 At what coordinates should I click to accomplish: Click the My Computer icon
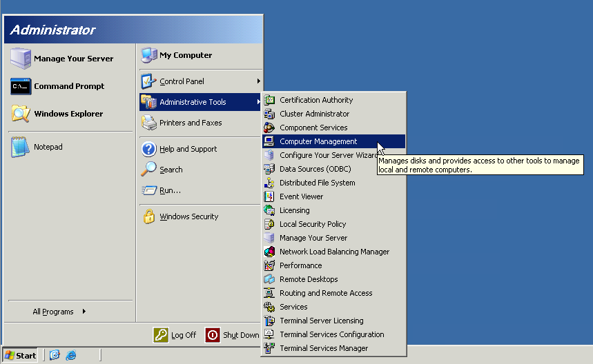pyautogui.click(x=149, y=55)
